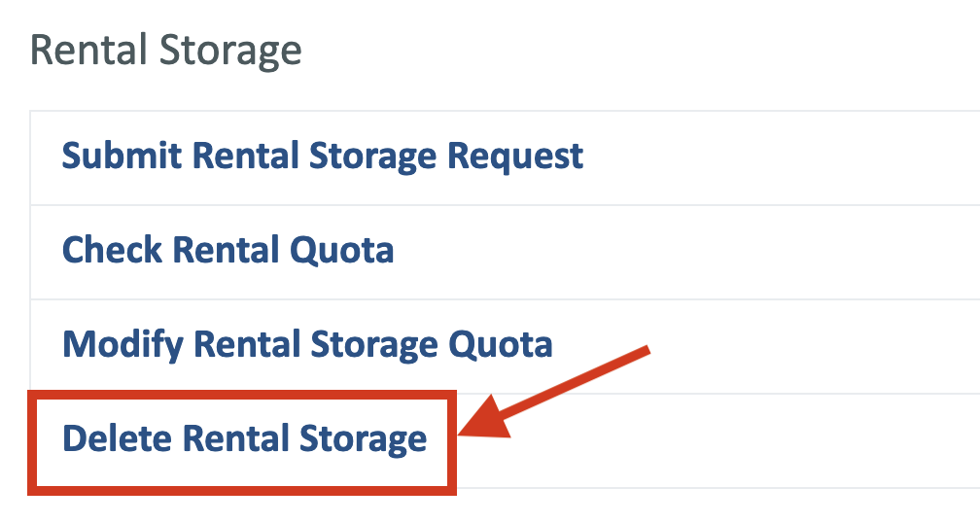The width and height of the screenshot is (980, 523).
Task: Open Modify Rental Storage Quota
Action: [x=307, y=345]
